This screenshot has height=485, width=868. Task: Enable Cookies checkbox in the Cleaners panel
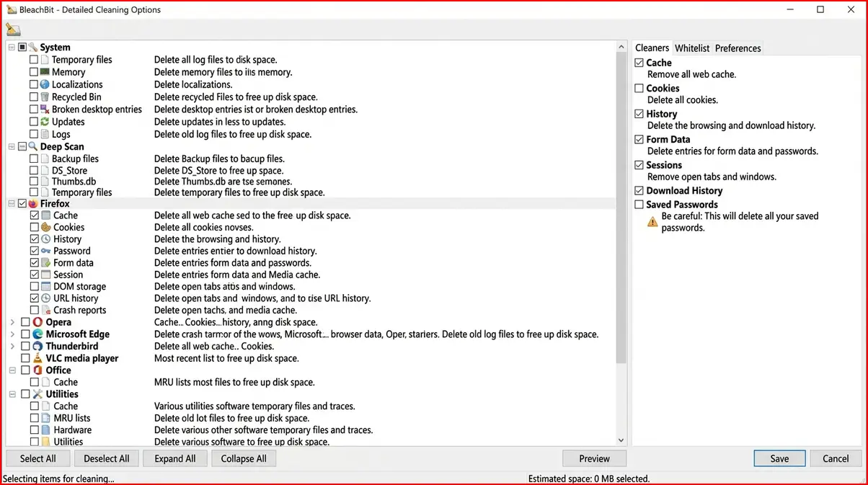coord(639,89)
